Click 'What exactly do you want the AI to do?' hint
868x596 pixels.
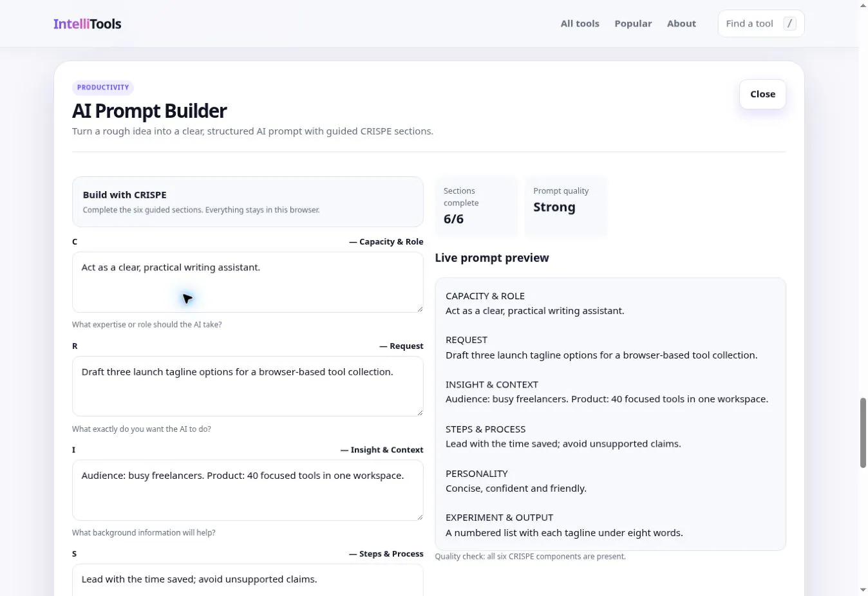[142, 429]
